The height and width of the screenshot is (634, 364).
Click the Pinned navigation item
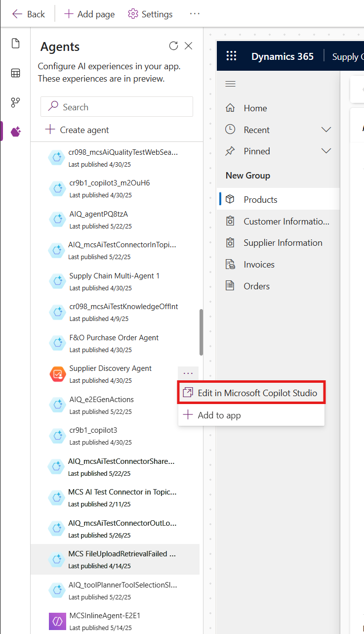tap(278, 151)
